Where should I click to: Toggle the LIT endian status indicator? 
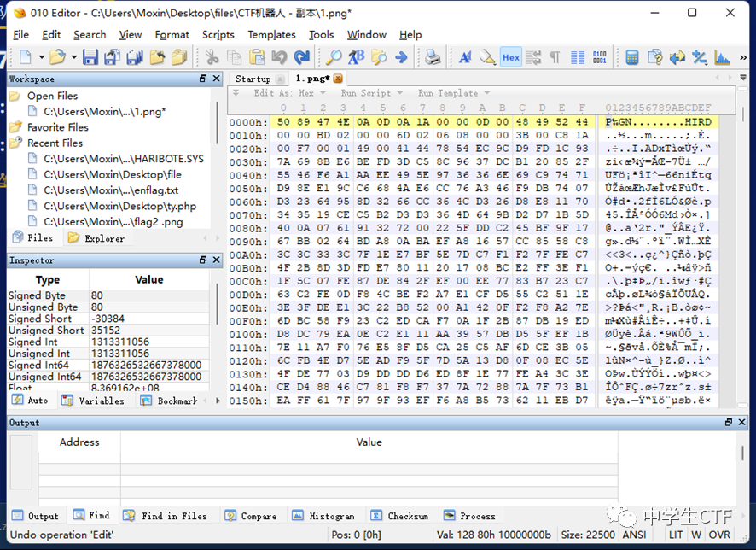click(x=676, y=535)
